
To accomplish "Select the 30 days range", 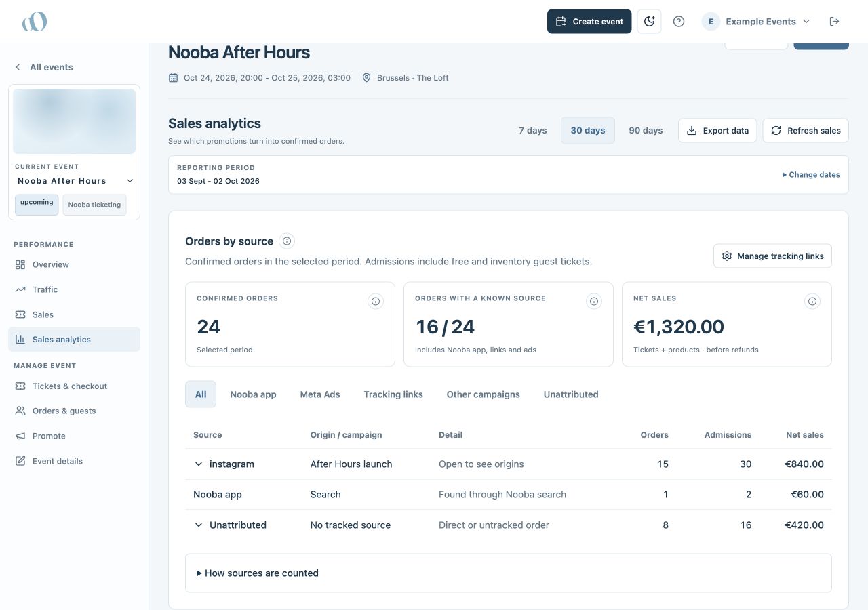I will (588, 131).
